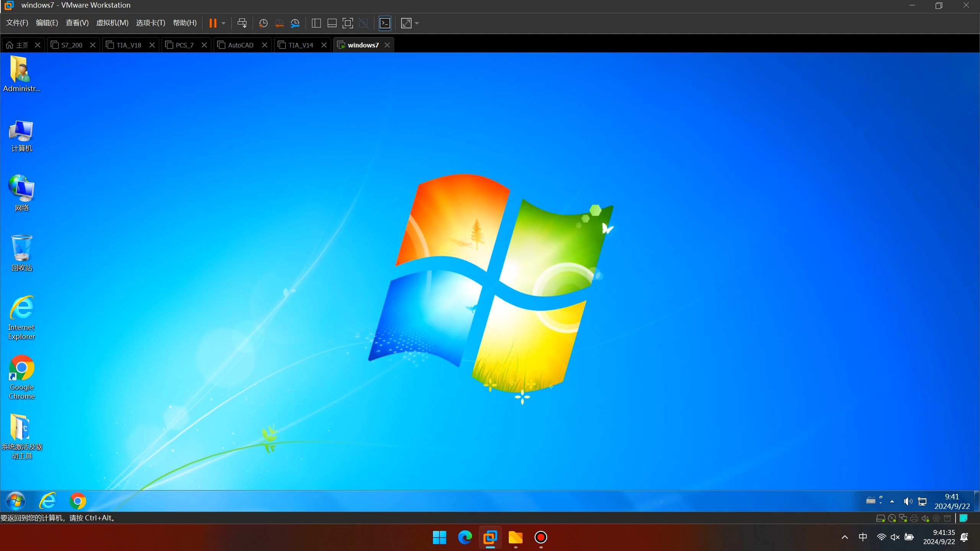Select the Internet Explorer desktop icon
This screenshot has width=980, height=551.
click(21, 318)
